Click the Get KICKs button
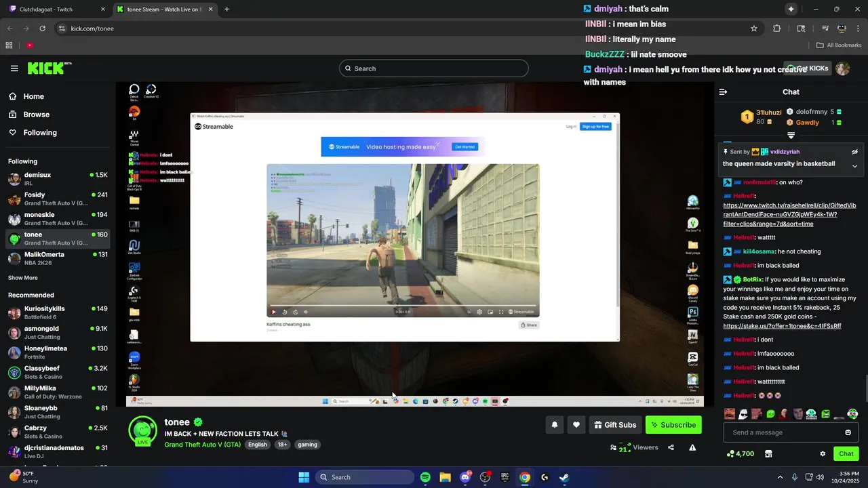This screenshot has height=488, width=868. [x=808, y=68]
